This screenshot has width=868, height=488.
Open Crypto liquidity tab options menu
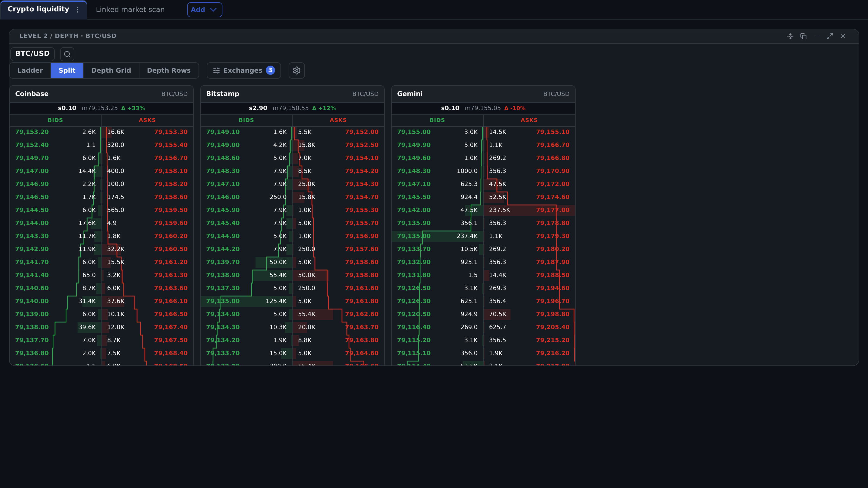pos(78,10)
